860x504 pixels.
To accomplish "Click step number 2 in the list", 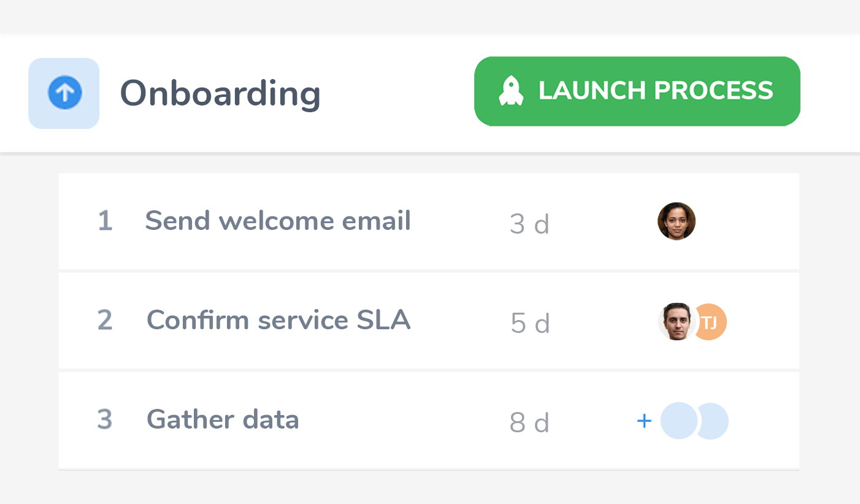I will [x=105, y=321].
